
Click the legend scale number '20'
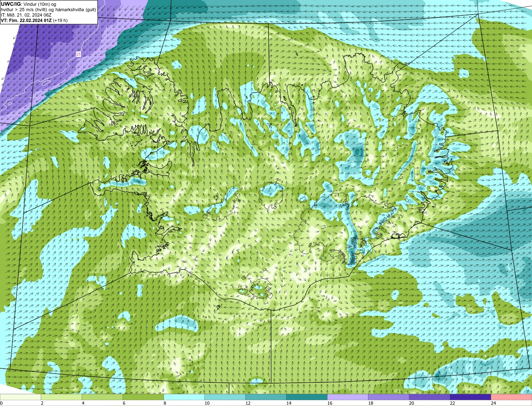pyautogui.click(x=411, y=403)
